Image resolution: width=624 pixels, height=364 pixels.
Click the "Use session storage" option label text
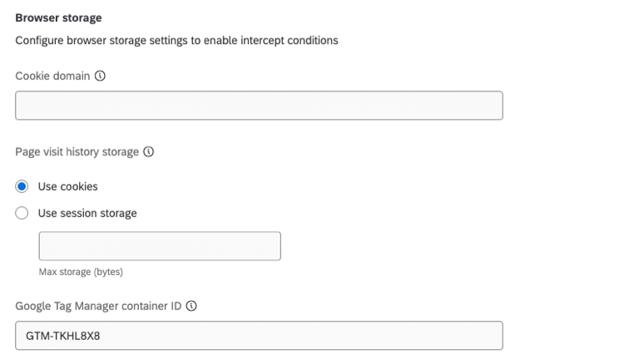pos(87,213)
